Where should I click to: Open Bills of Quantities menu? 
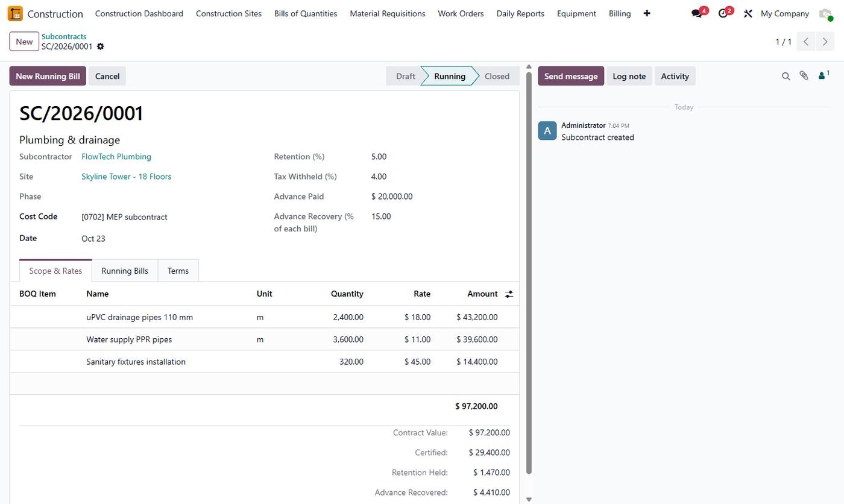(x=306, y=13)
